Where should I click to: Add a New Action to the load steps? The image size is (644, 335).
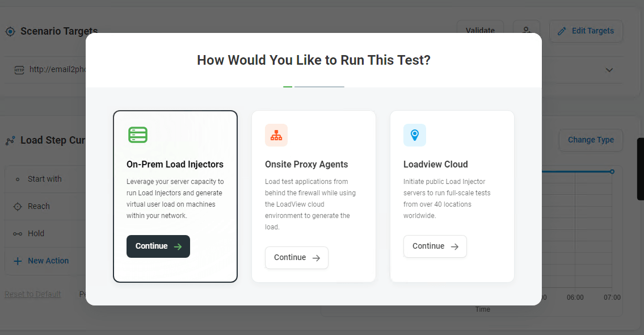41,261
